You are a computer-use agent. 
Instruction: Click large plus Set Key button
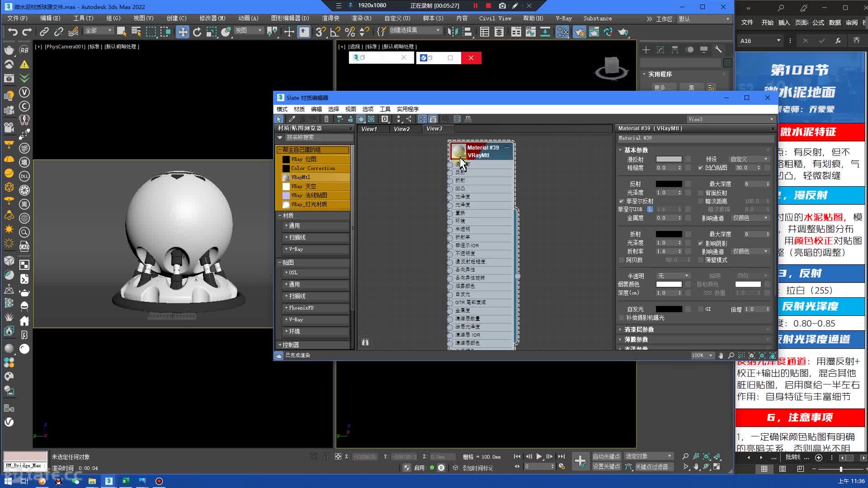coord(580,461)
